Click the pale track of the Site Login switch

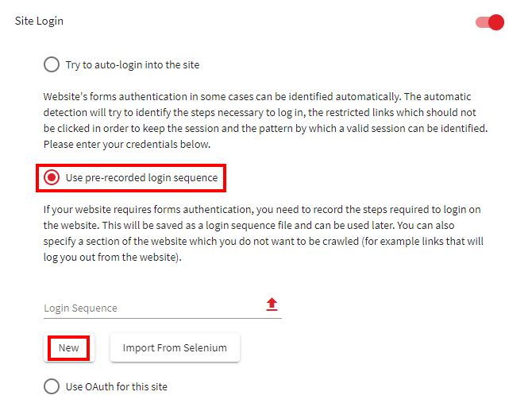point(482,22)
